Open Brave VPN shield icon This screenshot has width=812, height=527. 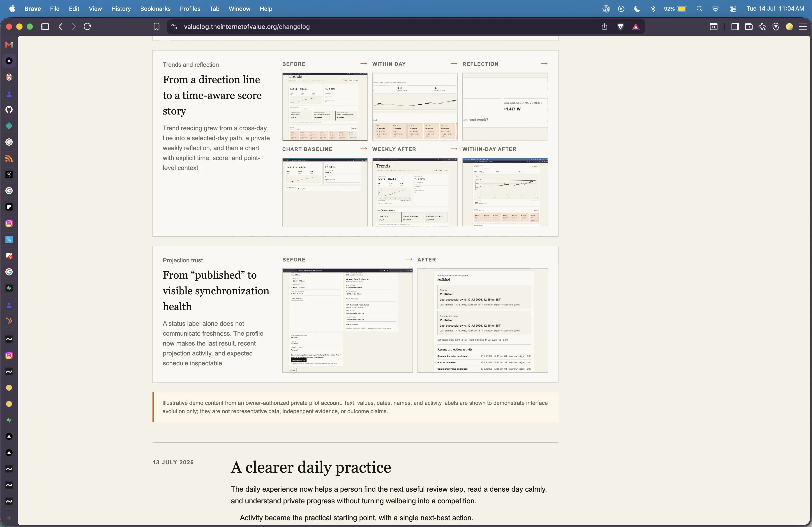pyautogui.click(x=776, y=27)
